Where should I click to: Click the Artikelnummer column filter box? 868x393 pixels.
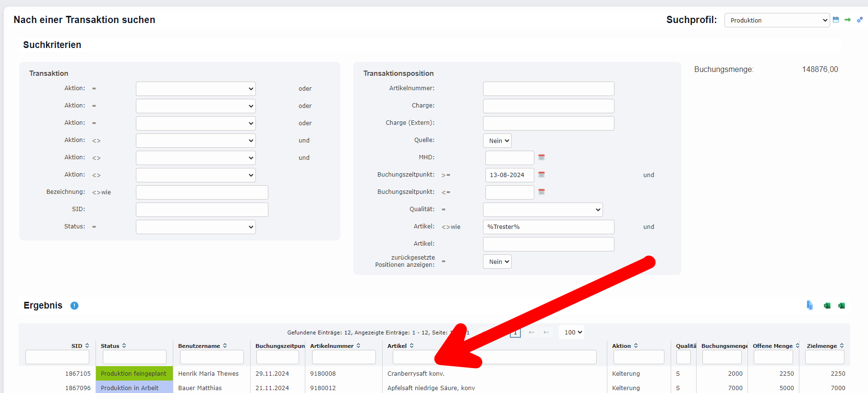coord(344,357)
